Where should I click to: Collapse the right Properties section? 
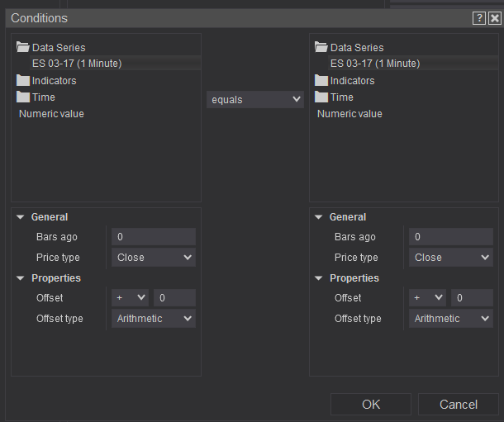tap(319, 278)
